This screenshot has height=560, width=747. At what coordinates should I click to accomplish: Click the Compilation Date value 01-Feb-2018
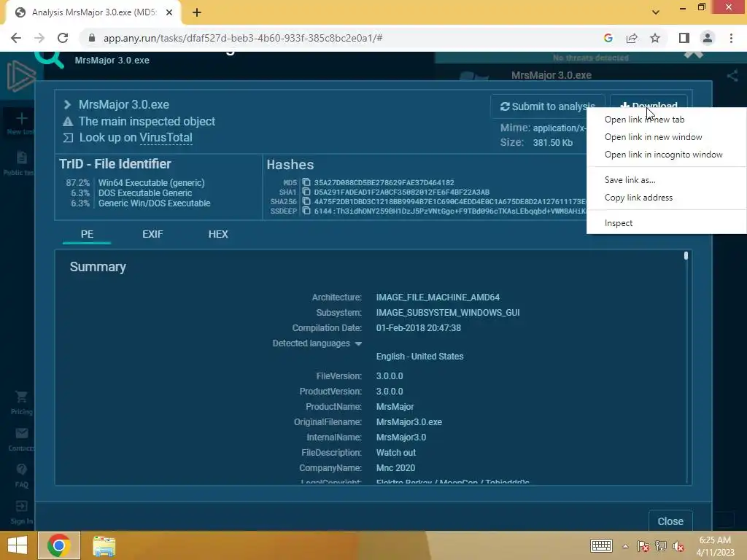[418, 328]
